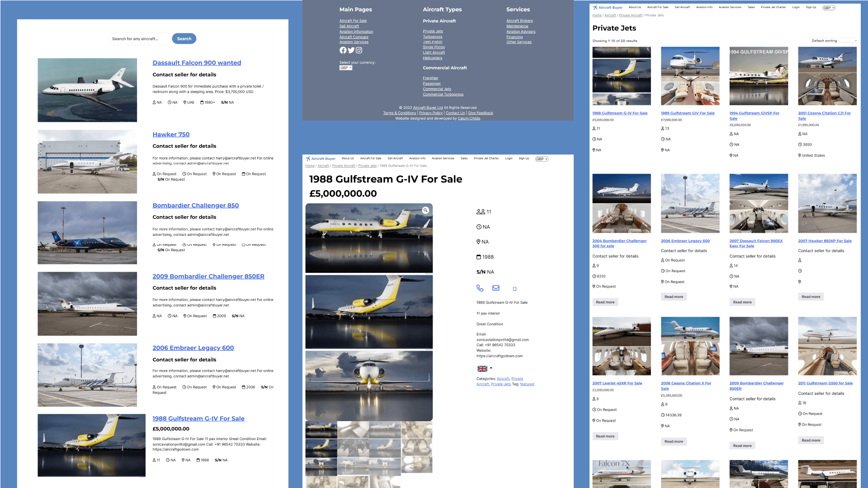868x488 pixels.
Task: Open 2001 Cessna Citation CJ1 For Sale card link
Action: pos(824,116)
